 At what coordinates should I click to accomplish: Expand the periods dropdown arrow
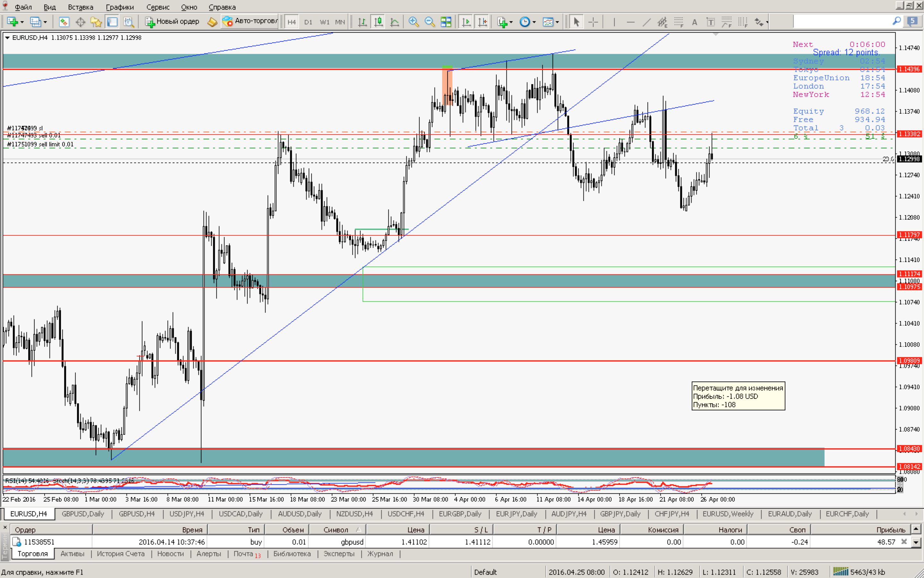pos(534,22)
